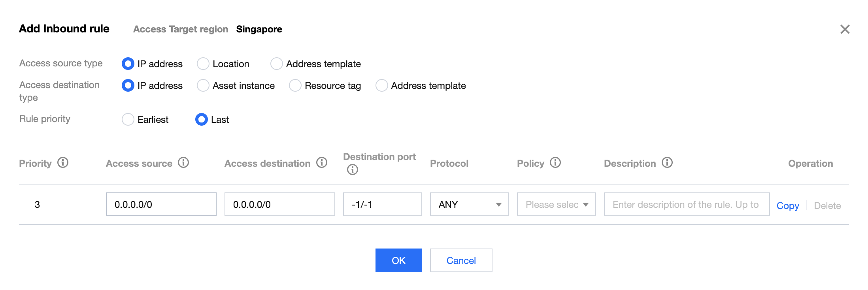Click the Priority column info icon
Viewport: 868px width, 290px height.
(x=63, y=162)
